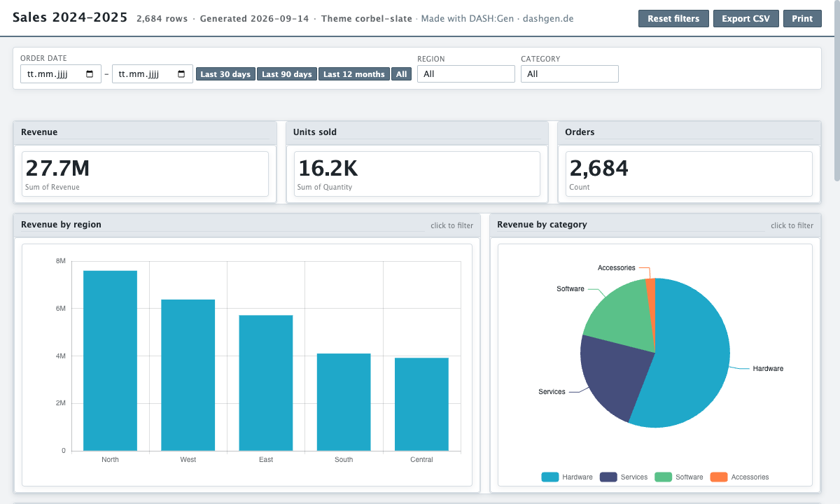Filter by the South bar
840x504 pixels.
click(x=344, y=402)
